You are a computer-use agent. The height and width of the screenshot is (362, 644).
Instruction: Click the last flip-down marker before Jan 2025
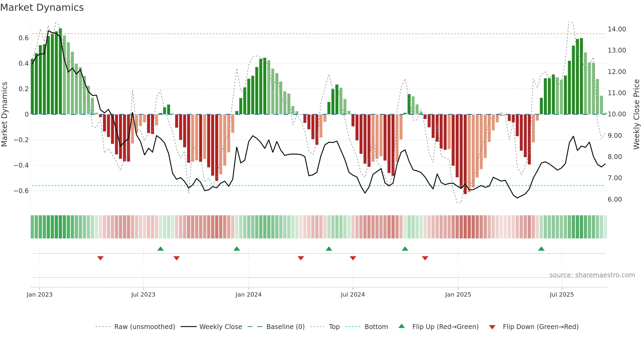click(425, 258)
